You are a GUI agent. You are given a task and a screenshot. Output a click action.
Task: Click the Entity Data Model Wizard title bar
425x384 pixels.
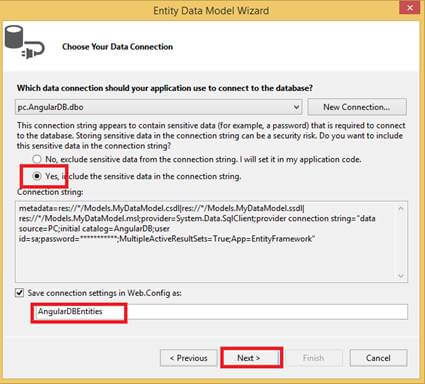(211, 11)
